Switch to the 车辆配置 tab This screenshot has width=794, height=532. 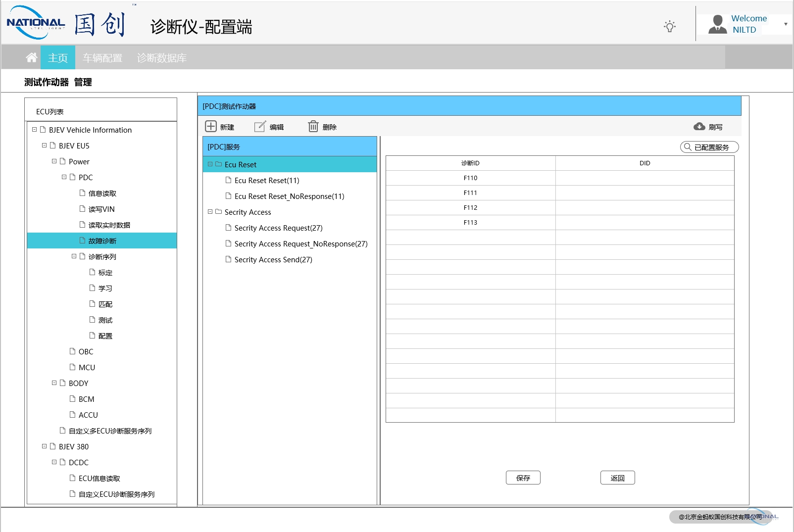(x=102, y=58)
